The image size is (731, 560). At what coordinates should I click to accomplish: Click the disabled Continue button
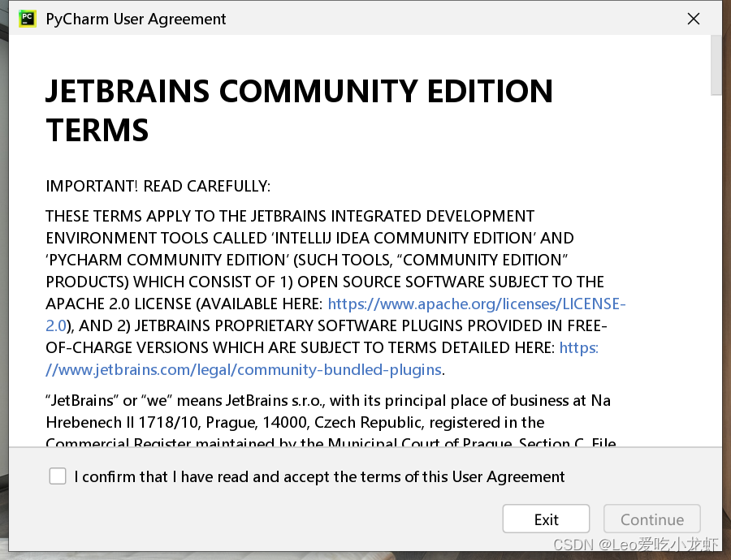[651, 519]
